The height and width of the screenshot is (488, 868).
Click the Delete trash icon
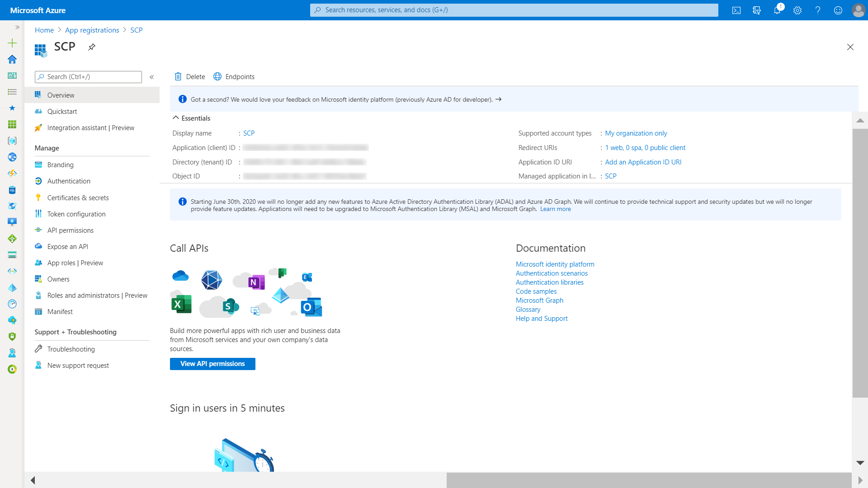pos(178,77)
